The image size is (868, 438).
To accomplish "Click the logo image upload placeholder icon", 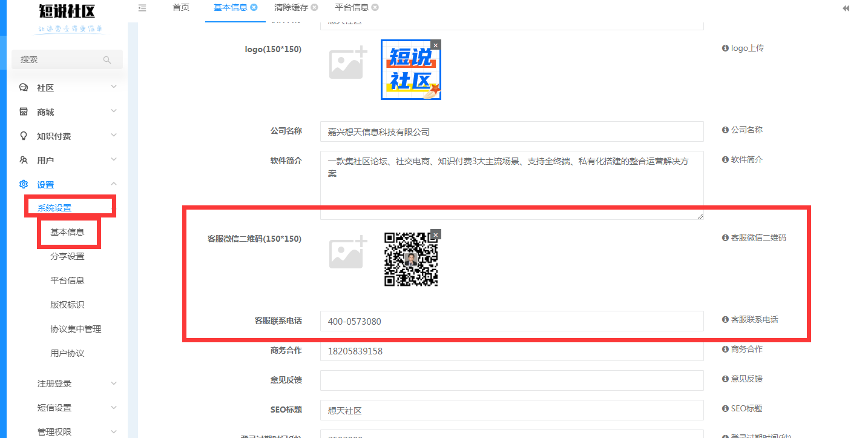I will point(348,63).
